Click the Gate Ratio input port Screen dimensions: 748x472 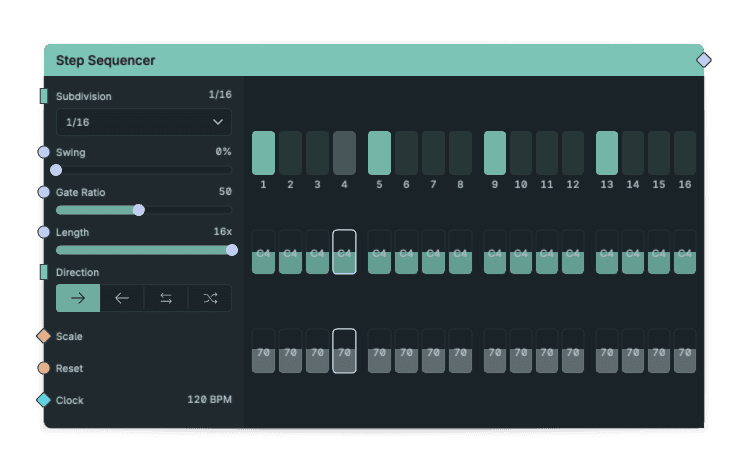click(44, 192)
